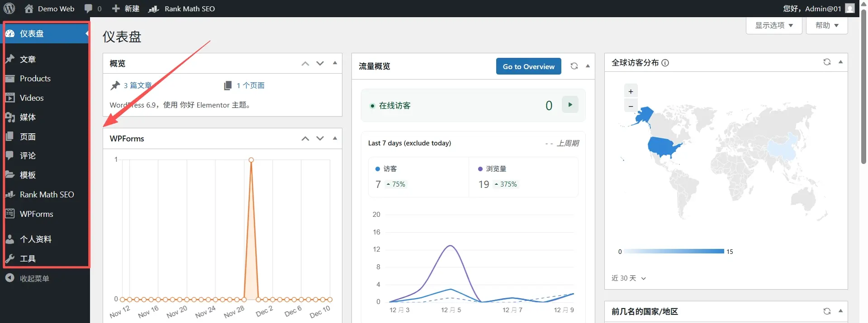Click the 个人资料 user icon in sidebar

click(x=10, y=239)
